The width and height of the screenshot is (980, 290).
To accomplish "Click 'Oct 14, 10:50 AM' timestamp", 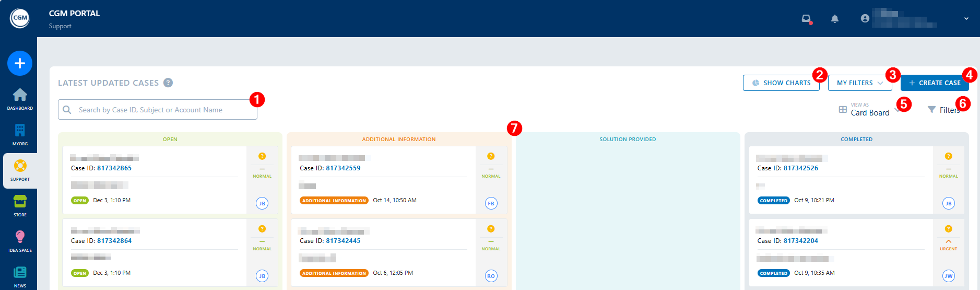I will 395,201.
